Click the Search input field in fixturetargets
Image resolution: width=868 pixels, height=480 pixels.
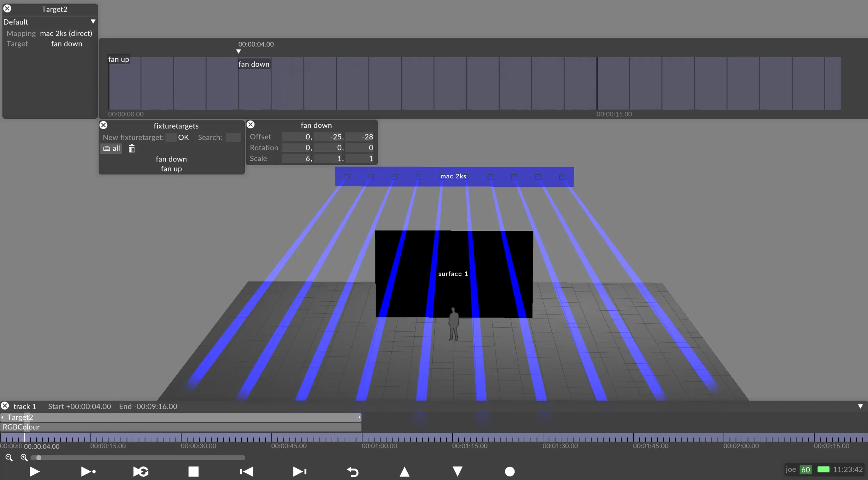click(x=233, y=137)
